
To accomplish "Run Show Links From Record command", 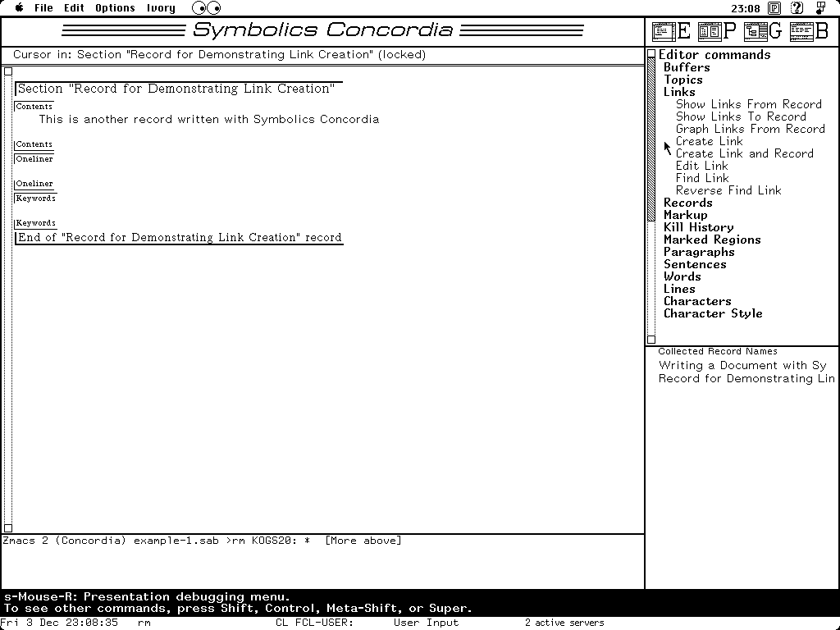I will (x=748, y=104).
